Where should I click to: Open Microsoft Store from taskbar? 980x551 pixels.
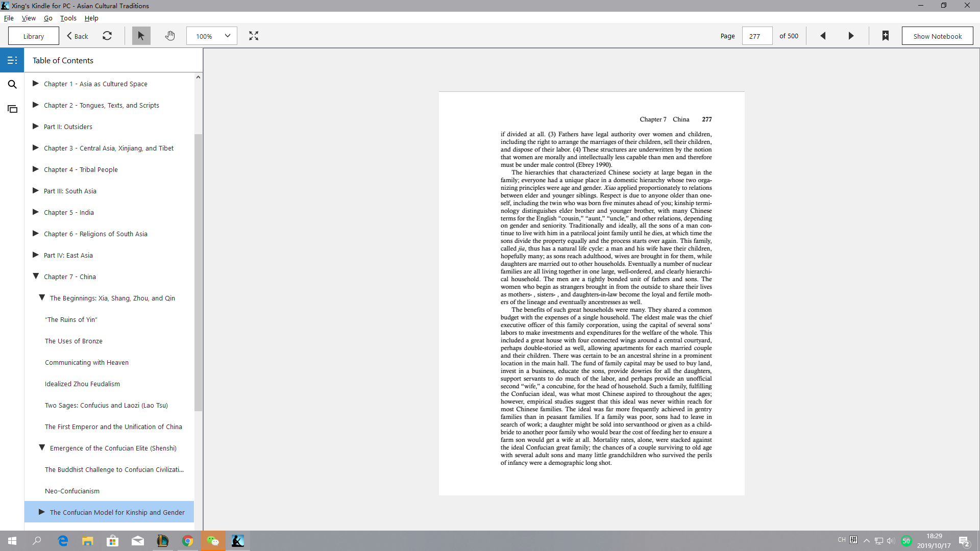pos(113,541)
